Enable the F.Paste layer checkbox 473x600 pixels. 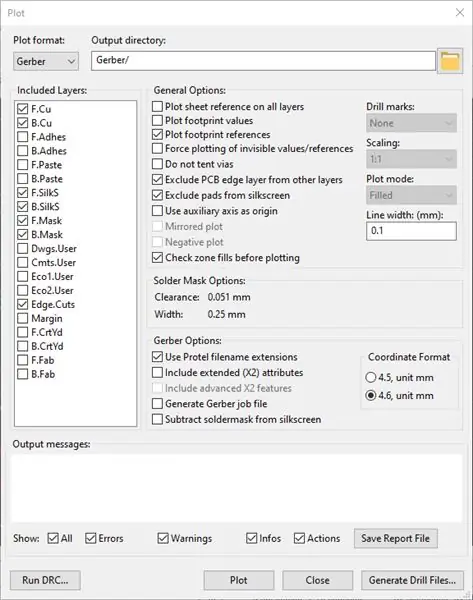click(23, 165)
